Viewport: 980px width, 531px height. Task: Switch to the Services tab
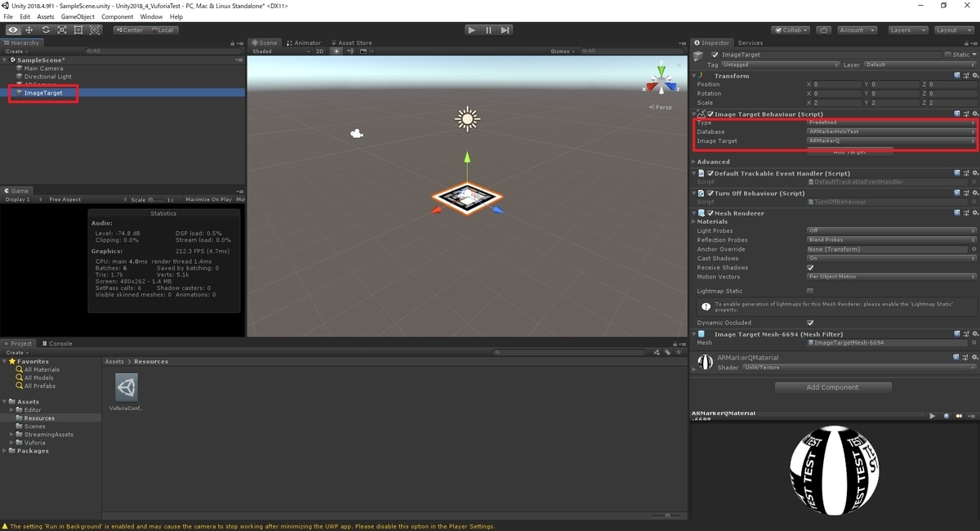click(750, 42)
